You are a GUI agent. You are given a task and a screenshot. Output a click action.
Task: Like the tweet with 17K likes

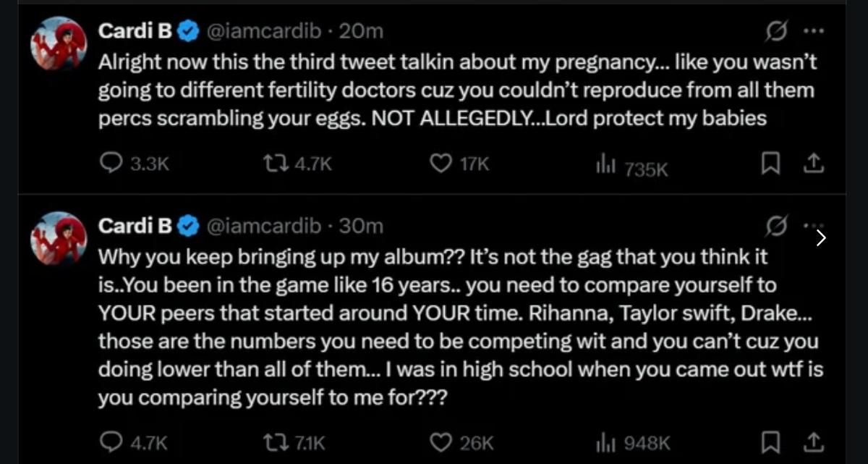(441, 165)
